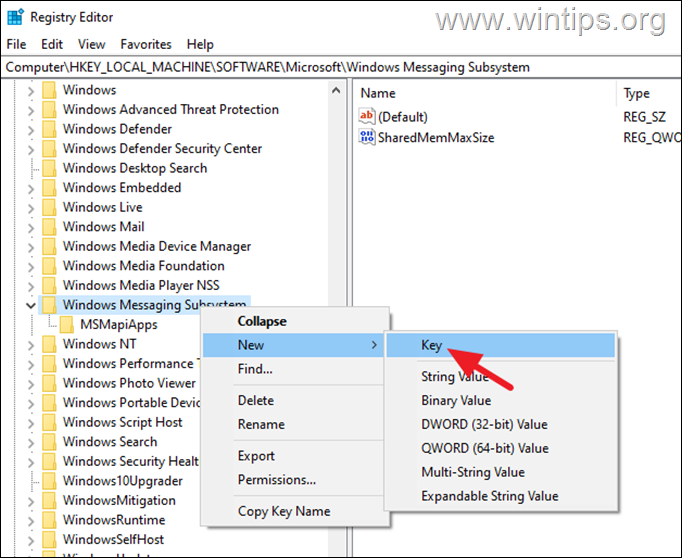The width and height of the screenshot is (682, 558).
Task: Expand the WindowsSelfHost node
Action: pos(31,541)
